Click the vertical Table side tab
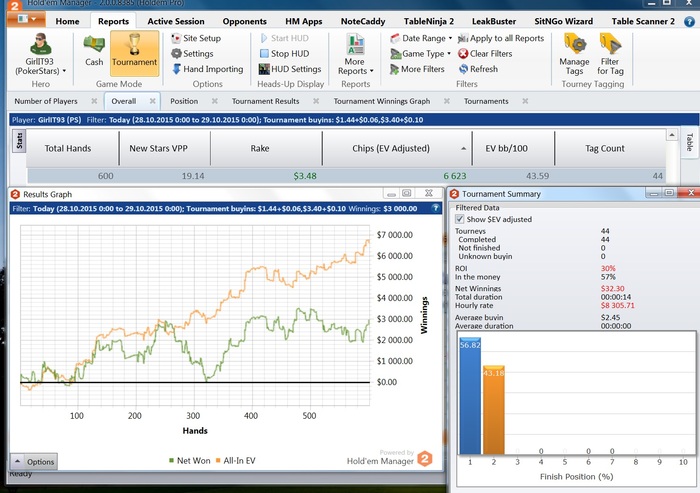700x493 pixels. (690, 142)
